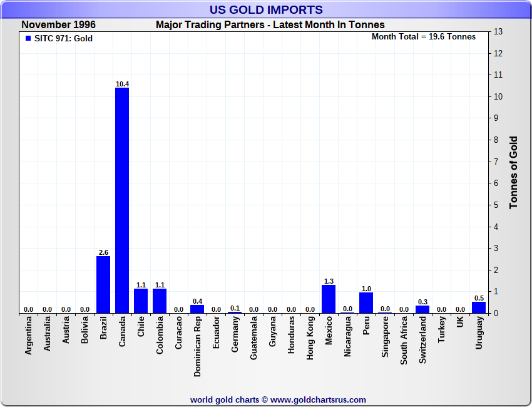Click the blue SITC 971 Gold legend swatch
This screenshot has height=407, width=532.
(28, 39)
